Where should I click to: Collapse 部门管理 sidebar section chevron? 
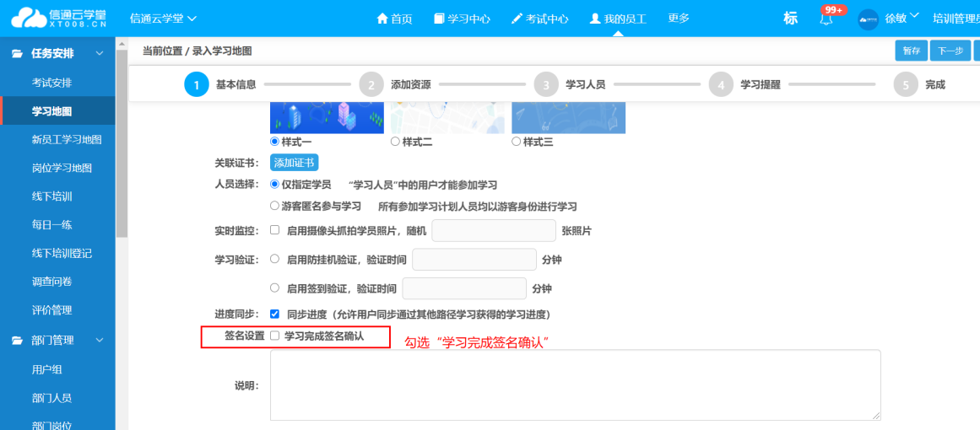100,340
